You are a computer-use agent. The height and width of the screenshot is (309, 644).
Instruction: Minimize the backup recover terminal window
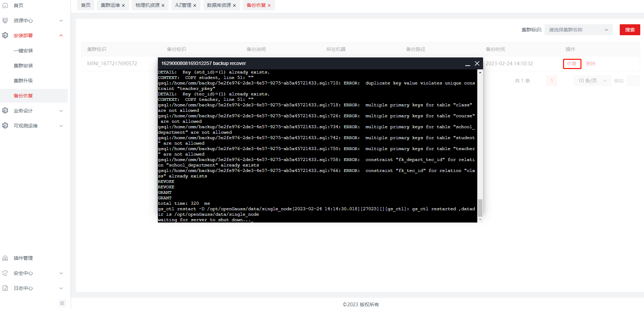(x=467, y=64)
